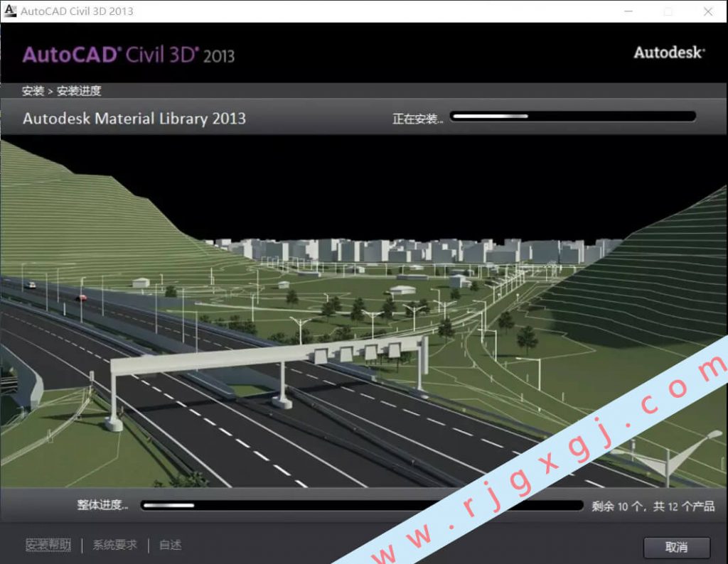Click the AutoCAD Civil 3D 2013 logo
This screenshot has width=728, height=564.
tap(129, 55)
